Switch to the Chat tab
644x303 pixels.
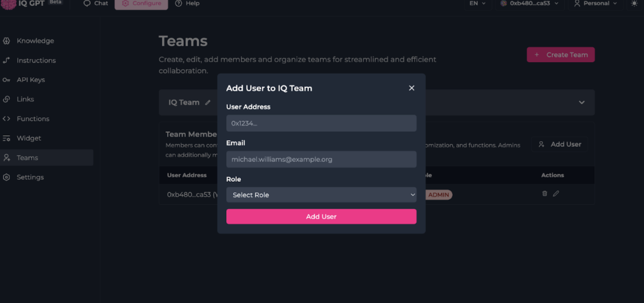[x=96, y=3]
